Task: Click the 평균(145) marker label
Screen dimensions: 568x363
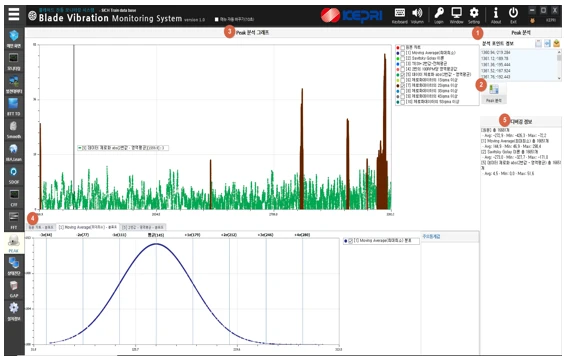Action: pyautogui.click(x=156, y=235)
